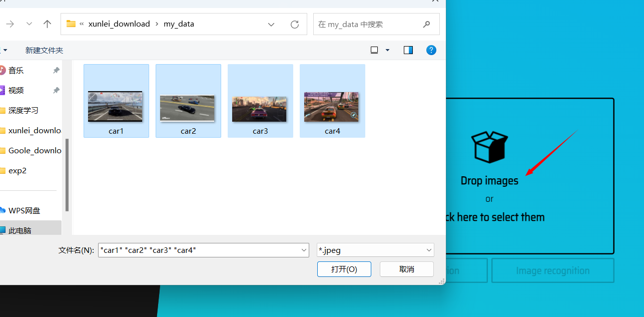Select my_data in the address path

179,24
